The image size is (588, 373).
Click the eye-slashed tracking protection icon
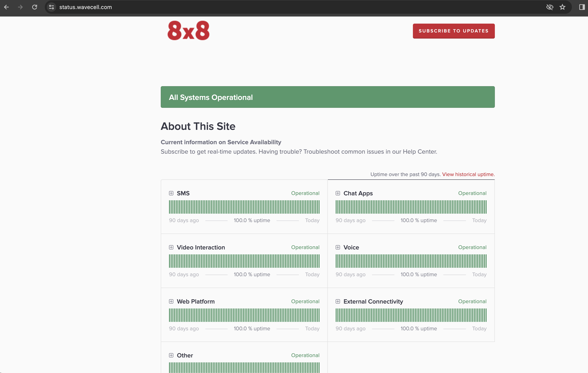click(550, 7)
